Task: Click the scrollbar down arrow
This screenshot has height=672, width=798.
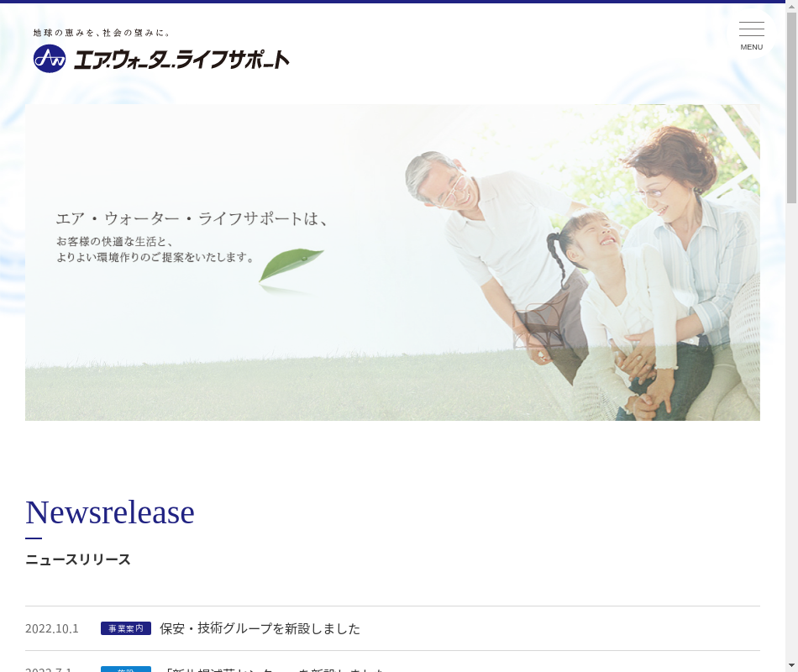Action: (x=791, y=665)
